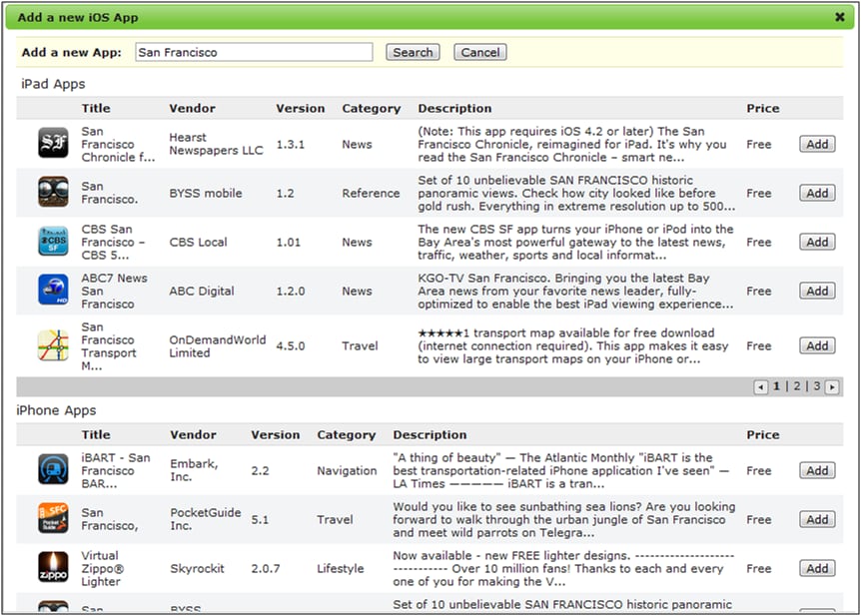Image resolution: width=861 pixels, height=616 pixels.
Task: Click the 'Reference' category cell
Action: [371, 194]
